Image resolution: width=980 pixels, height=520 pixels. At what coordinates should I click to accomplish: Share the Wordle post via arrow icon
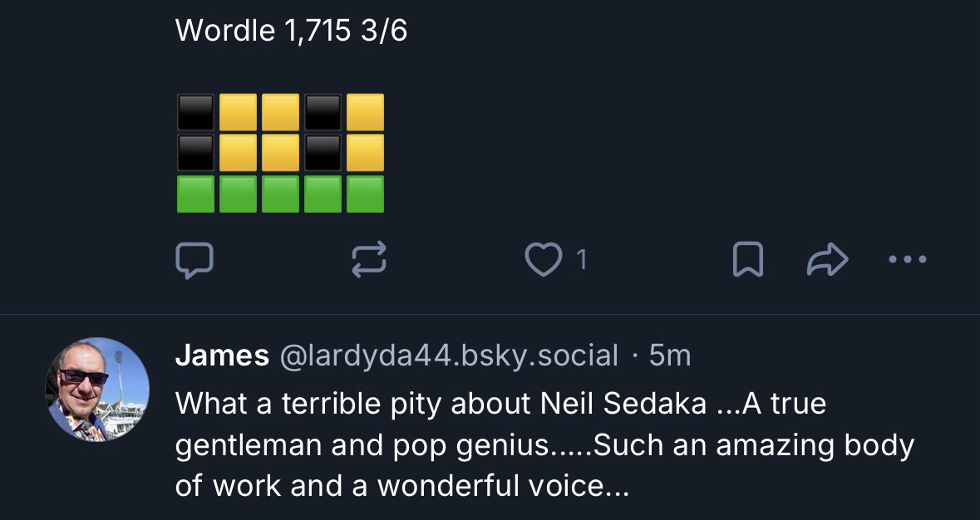[x=826, y=260]
